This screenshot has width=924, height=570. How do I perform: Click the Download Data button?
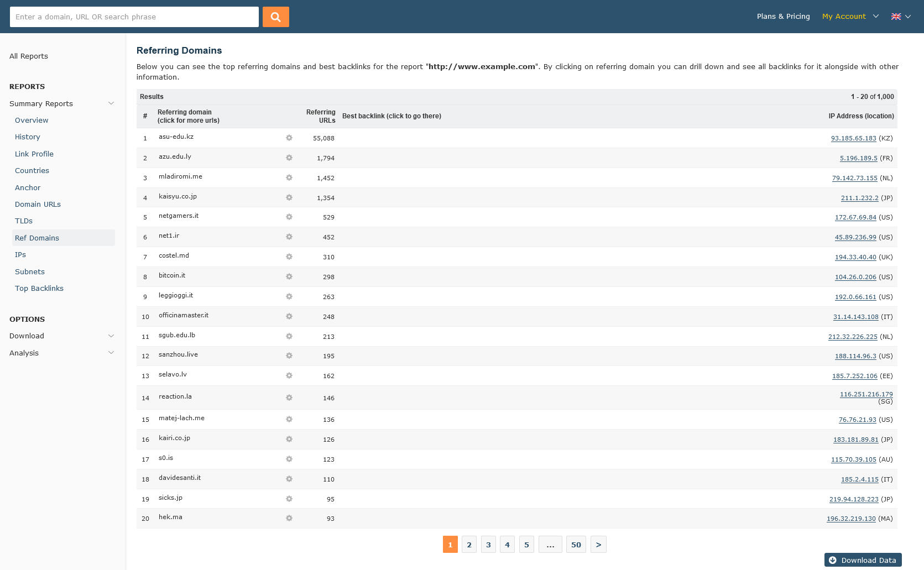pyautogui.click(x=863, y=560)
